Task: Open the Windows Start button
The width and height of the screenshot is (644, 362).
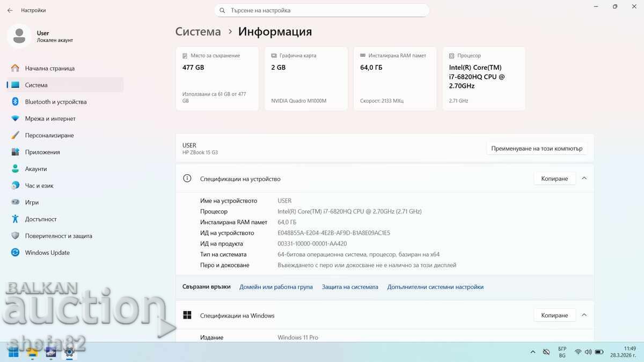Action: point(13,352)
